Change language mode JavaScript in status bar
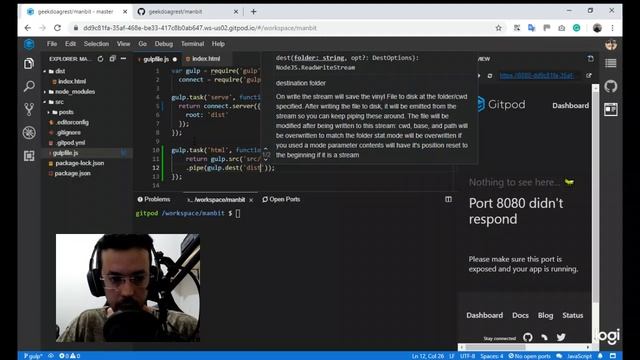The image size is (640, 360). (579, 356)
